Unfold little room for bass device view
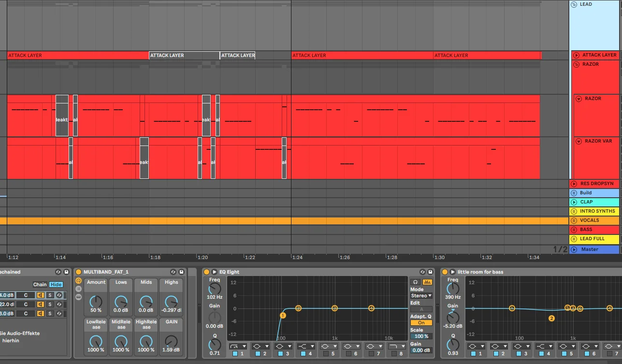 tap(453, 272)
